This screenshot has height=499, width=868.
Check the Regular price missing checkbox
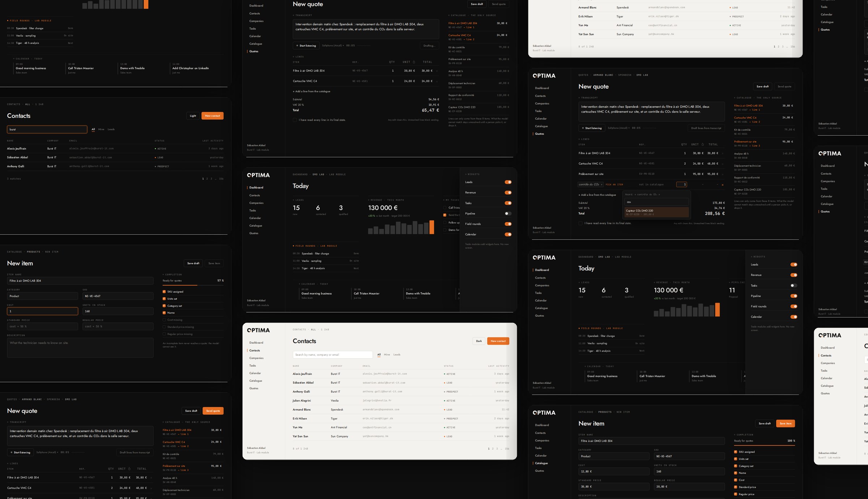[164, 334]
